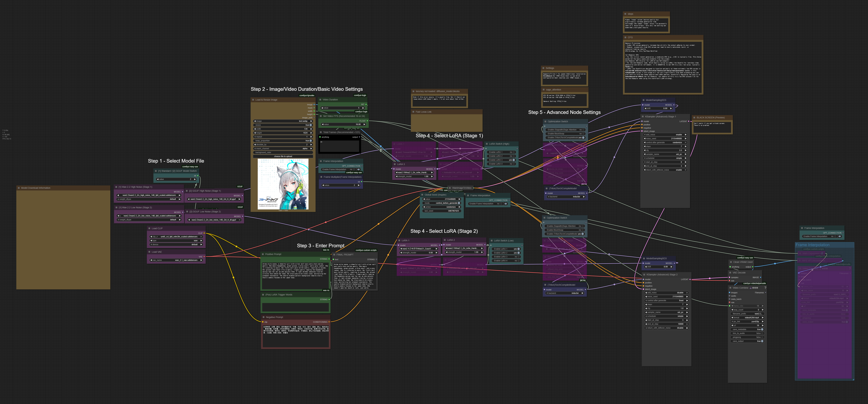Open the Load VAE vae_name selector
Image resolution: width=868 pixels, height=404 pixels.
176,260
